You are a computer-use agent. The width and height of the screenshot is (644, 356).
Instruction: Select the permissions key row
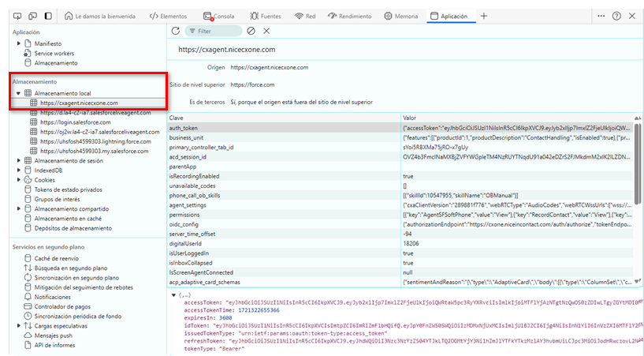[400, 215]
